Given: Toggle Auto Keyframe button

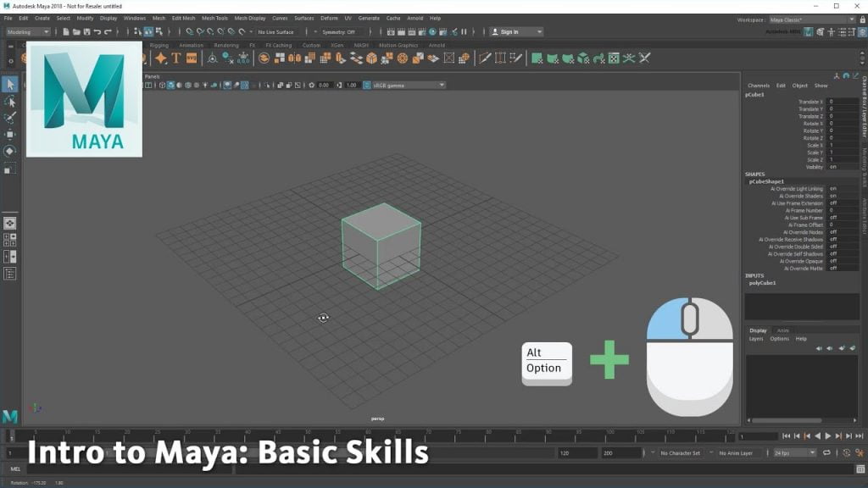Looking at the screenshot, I should tap(847, 452).
